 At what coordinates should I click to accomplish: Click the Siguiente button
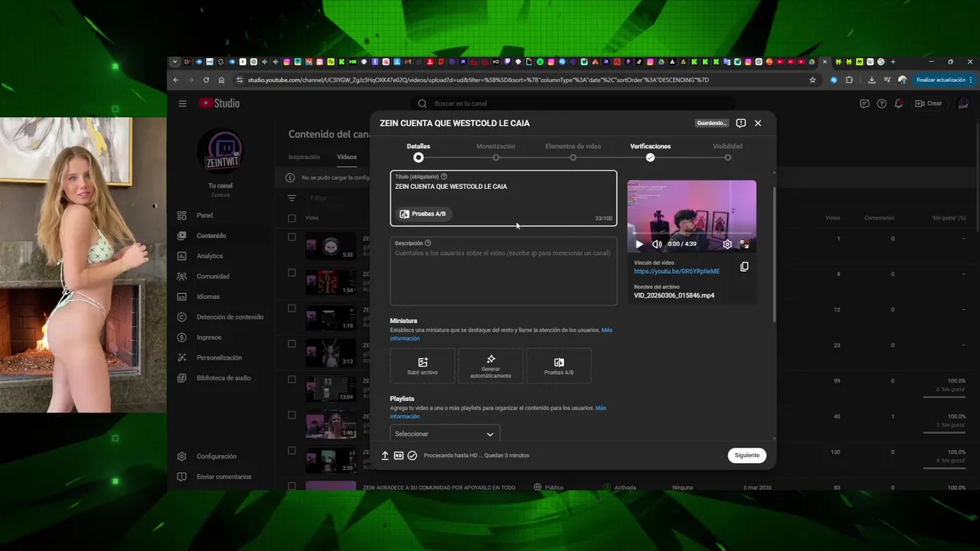(746, 455)
